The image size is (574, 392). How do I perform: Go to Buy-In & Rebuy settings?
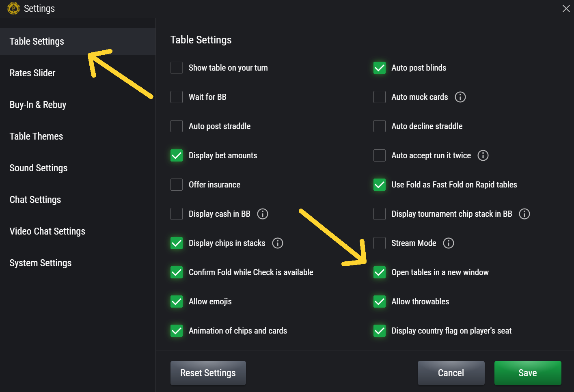[38, 105]
